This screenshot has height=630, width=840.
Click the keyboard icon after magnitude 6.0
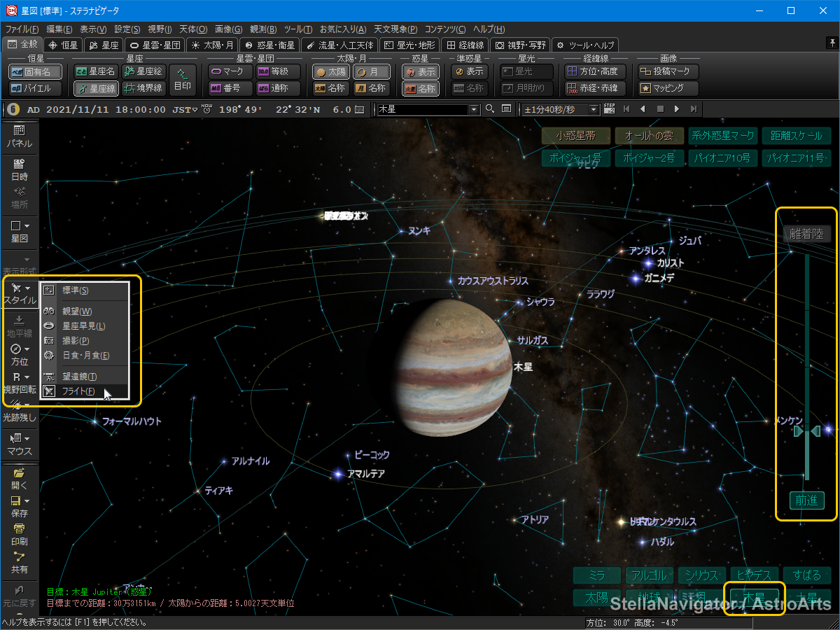[360, 109]
